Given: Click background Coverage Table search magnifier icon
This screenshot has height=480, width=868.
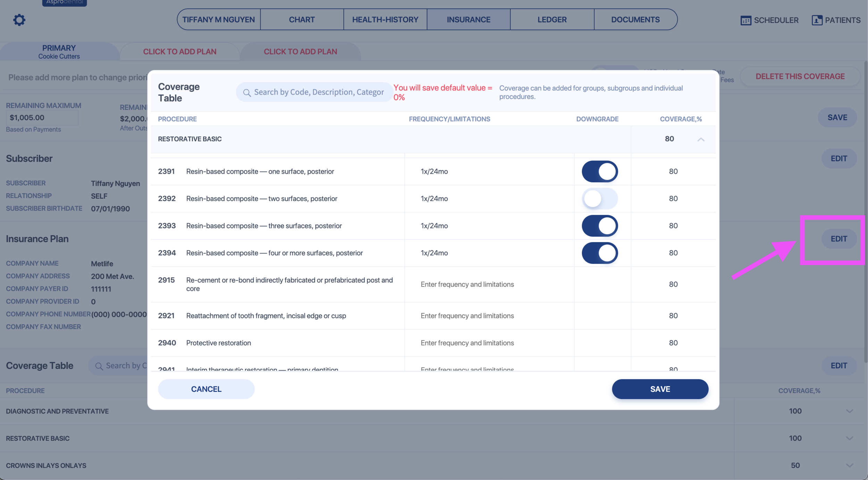Looking at the screenshot, I should tap(99, 366).
